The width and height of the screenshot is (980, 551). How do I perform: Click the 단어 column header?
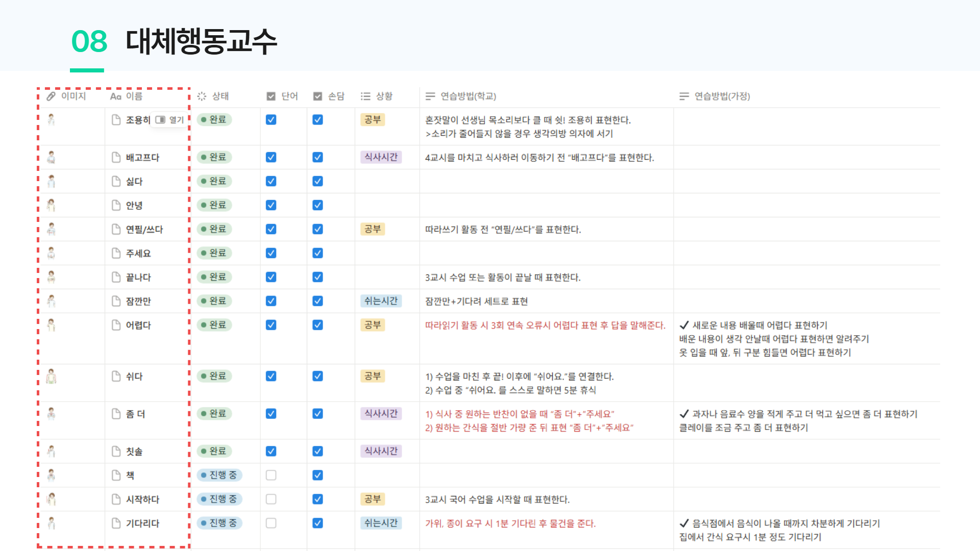pyautogui.click(x=289, y=96)
